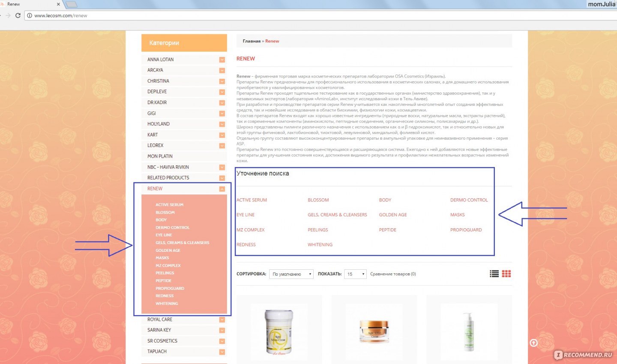Close the Renew browser tab

(x=58, y=4)
